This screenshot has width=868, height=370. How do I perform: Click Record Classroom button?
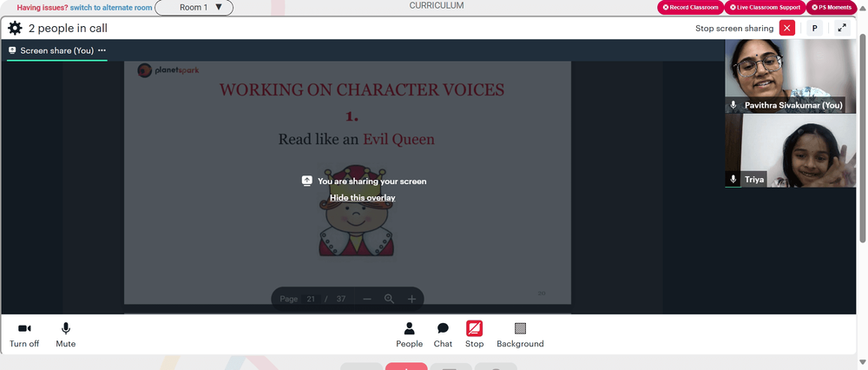[690, 7]
